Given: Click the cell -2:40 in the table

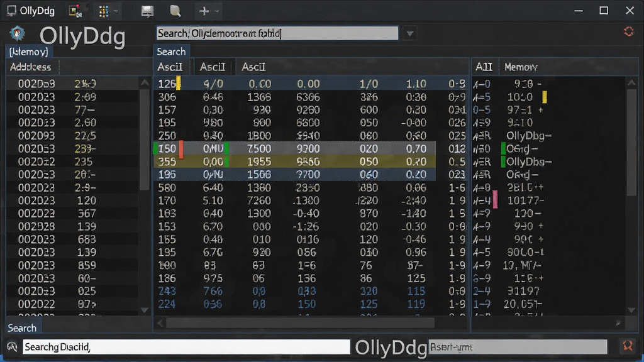Looking at the screenshot, I should pos(414,200).
